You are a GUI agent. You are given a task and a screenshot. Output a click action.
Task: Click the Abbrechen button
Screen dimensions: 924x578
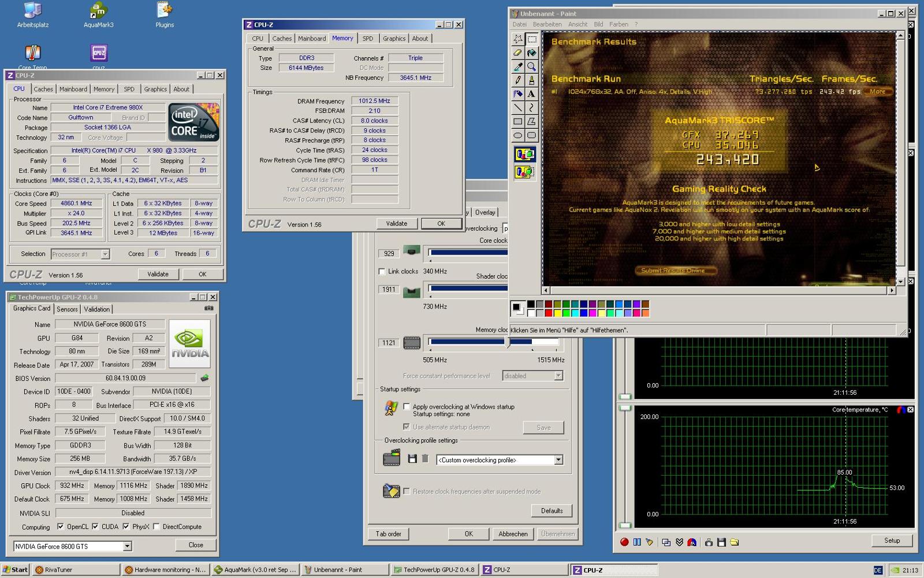[x=513, y=534]
